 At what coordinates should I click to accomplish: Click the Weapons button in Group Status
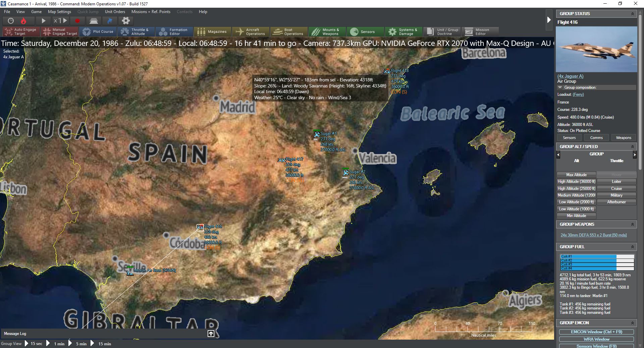[x=624, y=138]
